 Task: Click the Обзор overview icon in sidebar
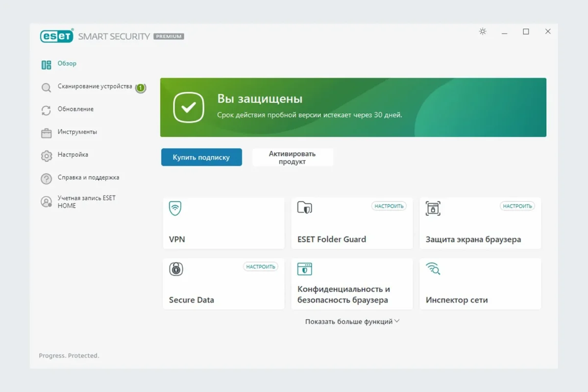[47, 65]
